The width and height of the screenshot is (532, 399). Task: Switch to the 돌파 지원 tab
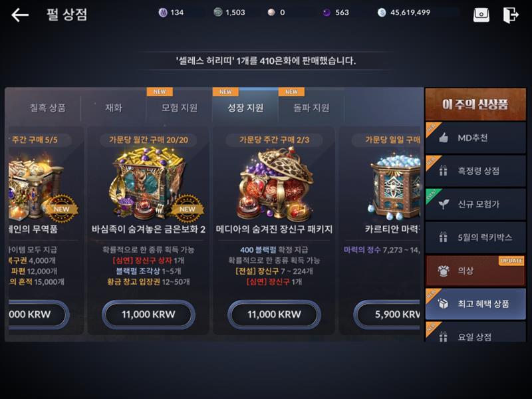tap(311, 108)
